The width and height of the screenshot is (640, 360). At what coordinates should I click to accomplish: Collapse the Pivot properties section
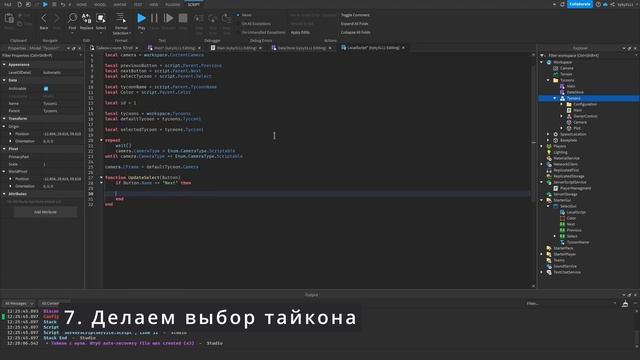4,149
